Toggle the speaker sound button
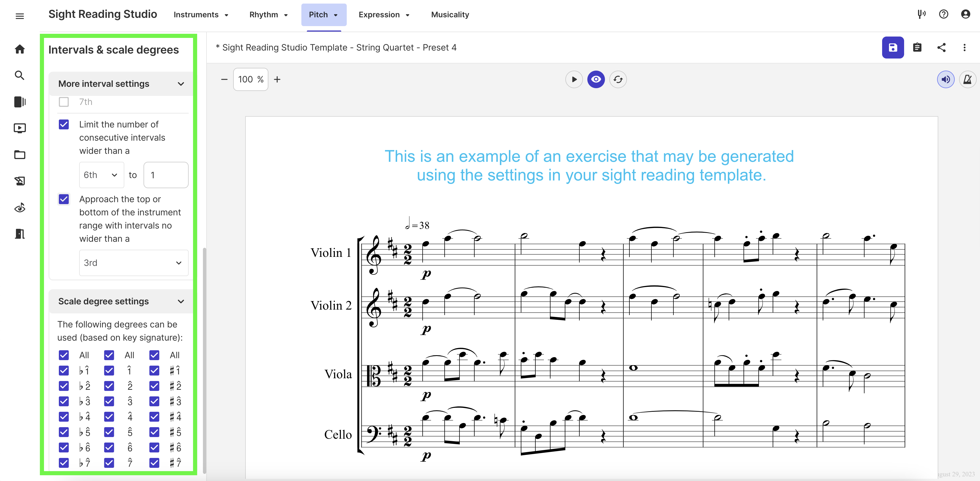Screen dimensions: 980x481 [x=946, y=79]
